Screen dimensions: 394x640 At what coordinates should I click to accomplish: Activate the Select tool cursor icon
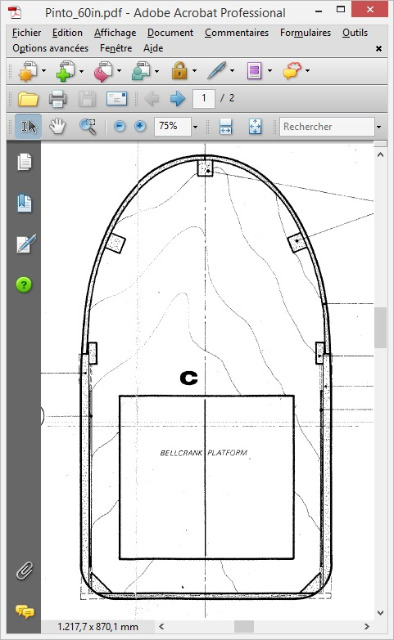28,127
